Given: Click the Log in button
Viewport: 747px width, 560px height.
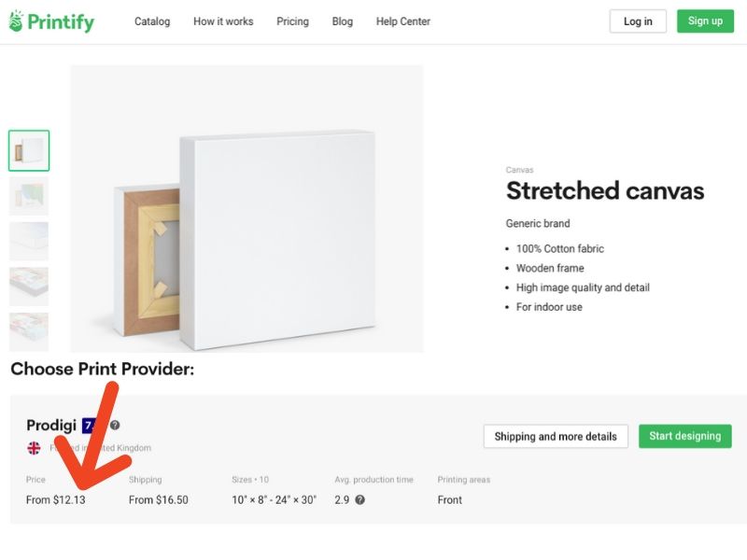Looking at the screenshot, I should pyautogui.click(x=638, y=21).
